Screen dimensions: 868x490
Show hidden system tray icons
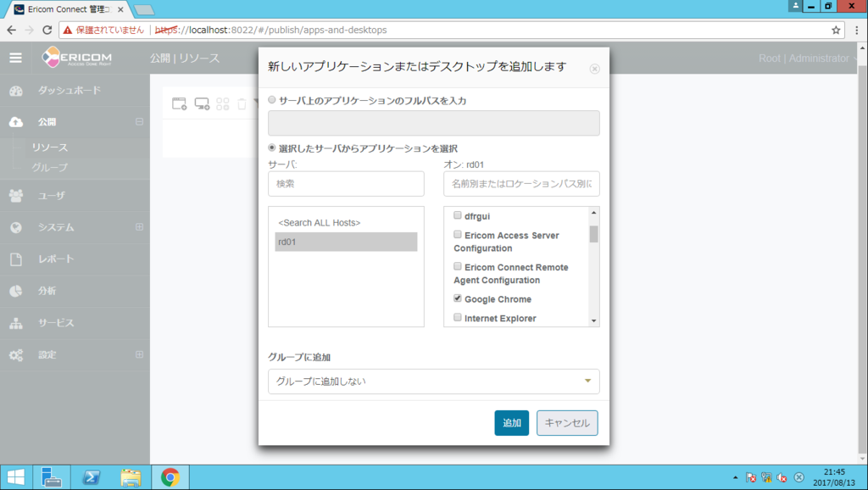coord(735,477)
